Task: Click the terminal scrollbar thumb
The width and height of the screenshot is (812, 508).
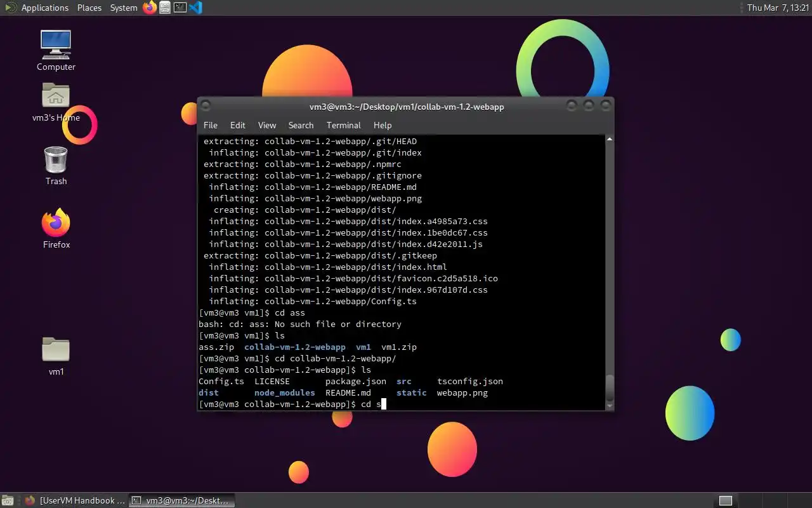Action: point(610,387)
